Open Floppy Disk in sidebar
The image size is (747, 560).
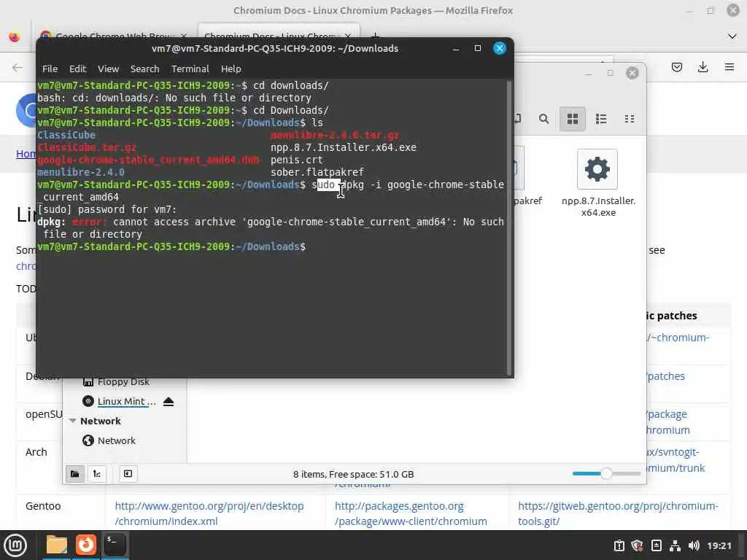[x=123, y=381]
